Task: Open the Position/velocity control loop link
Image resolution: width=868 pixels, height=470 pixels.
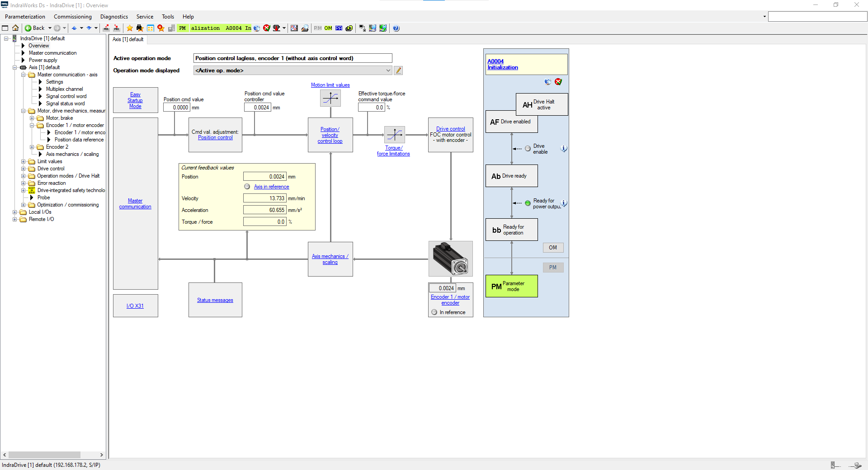Action: pyautogui.click(x=330, y=135)
